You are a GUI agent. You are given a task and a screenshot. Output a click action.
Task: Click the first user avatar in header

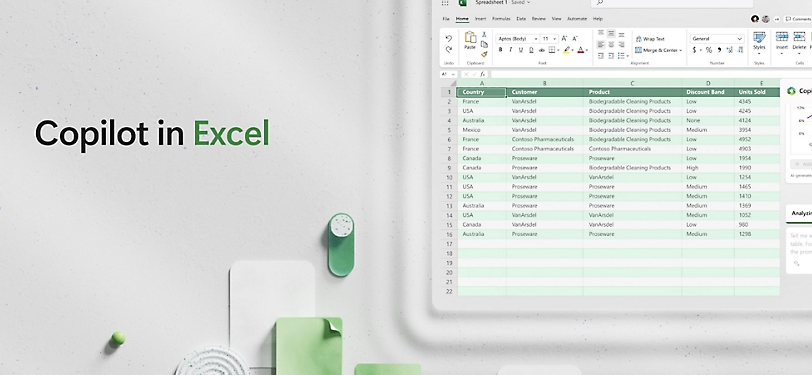click(x=755, y=19)
